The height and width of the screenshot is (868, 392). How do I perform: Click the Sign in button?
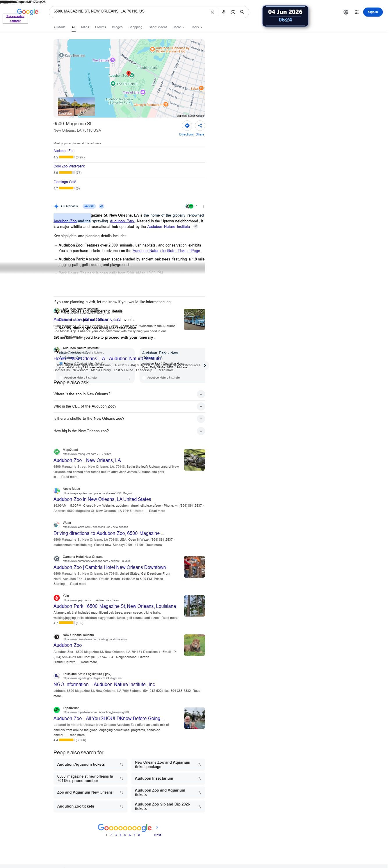click(x=377, y=12)
